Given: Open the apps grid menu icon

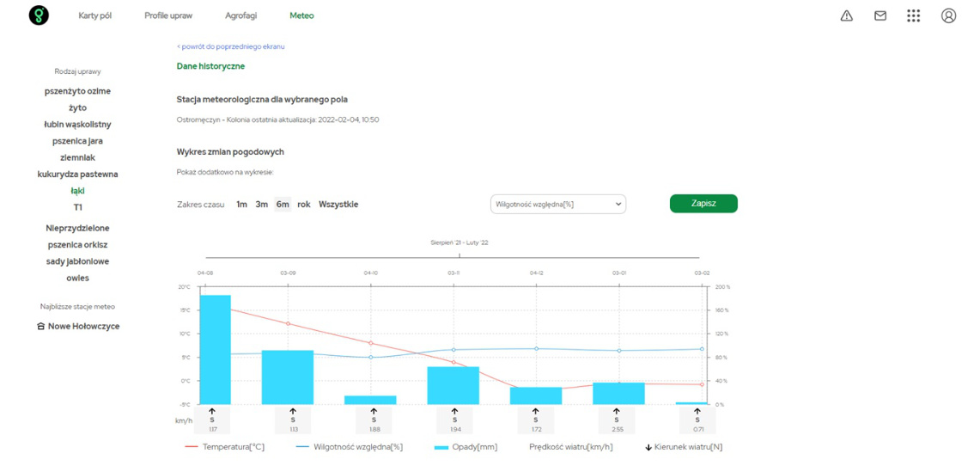Looking at the screenshot, I should (913, 15).
